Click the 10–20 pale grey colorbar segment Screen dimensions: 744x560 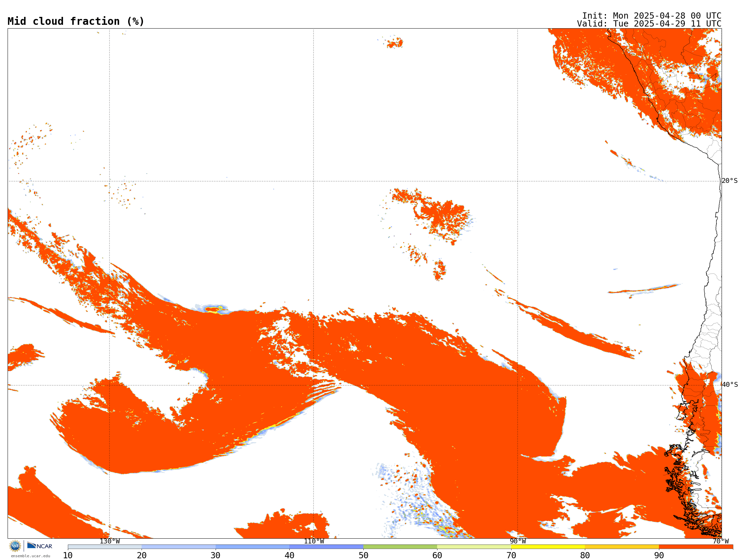pos(105,547)
